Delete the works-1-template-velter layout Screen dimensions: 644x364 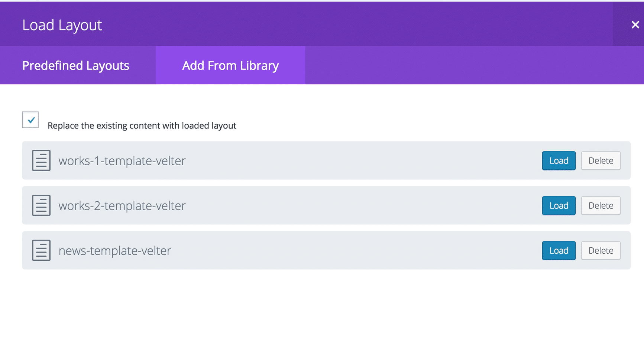tap(601, 160)
